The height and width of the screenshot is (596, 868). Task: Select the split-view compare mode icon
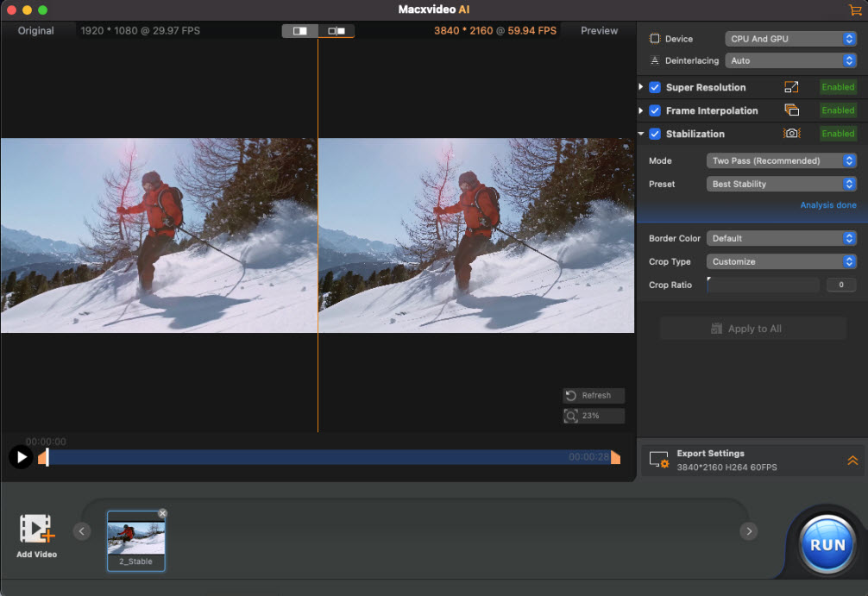tap(300, 31)
